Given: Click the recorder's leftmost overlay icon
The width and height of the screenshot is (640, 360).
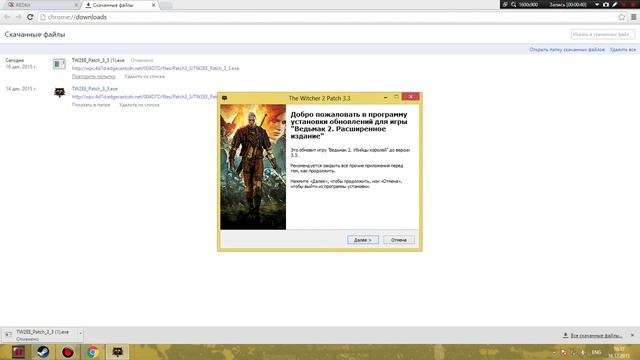Looking at the screenshot, I should [x=505, y=4].
